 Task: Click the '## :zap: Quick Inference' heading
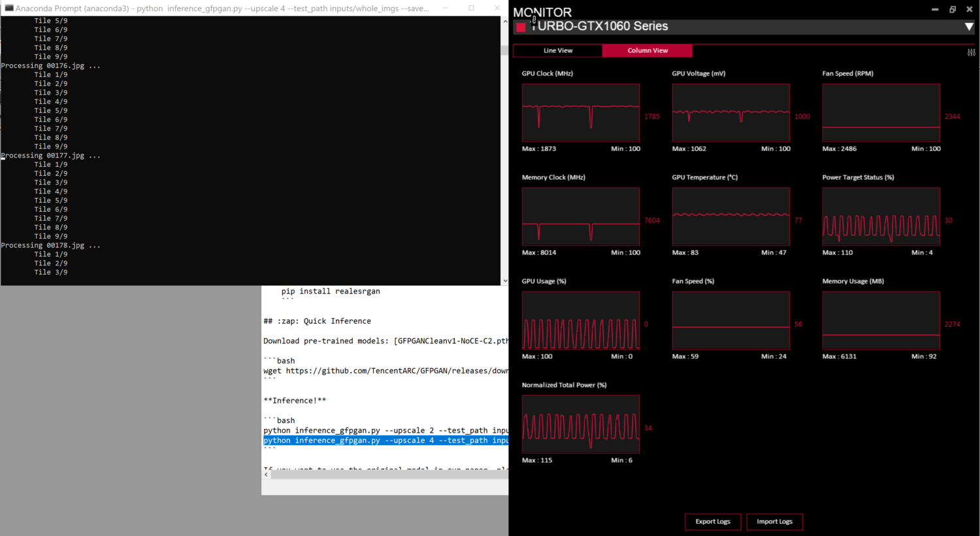[317, 321]
